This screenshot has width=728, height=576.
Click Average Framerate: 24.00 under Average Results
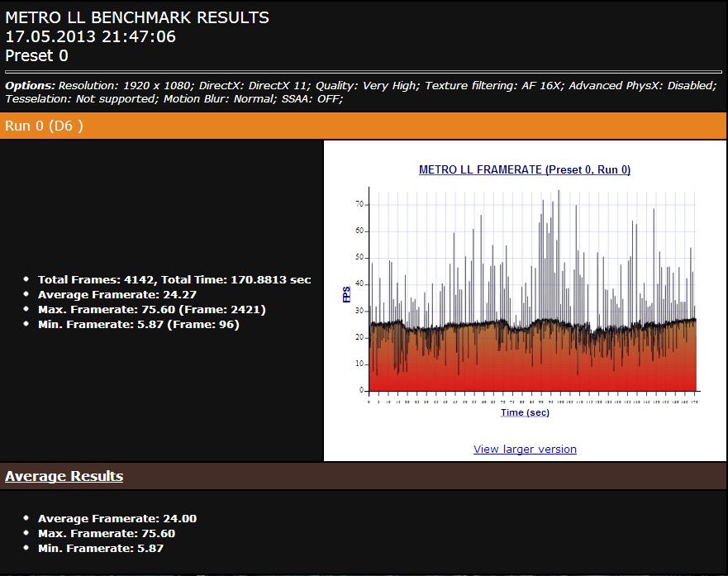(x=117, y=518)
